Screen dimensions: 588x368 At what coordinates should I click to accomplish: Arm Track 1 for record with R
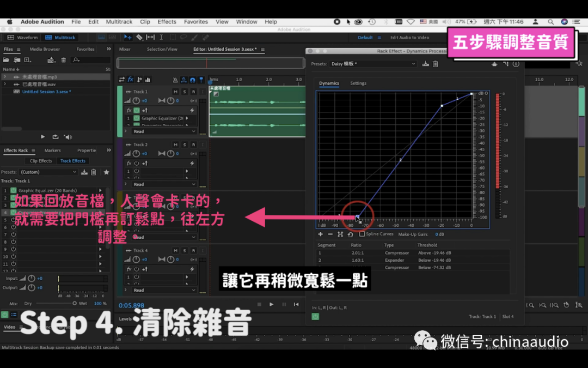(193, 92)
